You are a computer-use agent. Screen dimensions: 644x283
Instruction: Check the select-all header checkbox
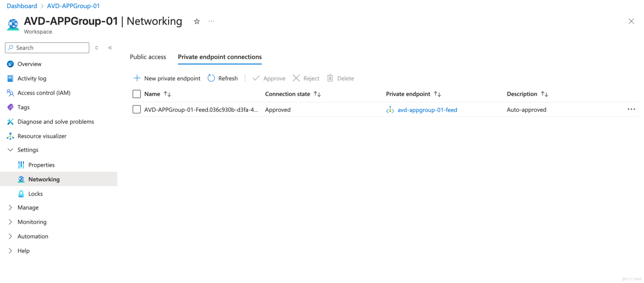click(137, 94)
